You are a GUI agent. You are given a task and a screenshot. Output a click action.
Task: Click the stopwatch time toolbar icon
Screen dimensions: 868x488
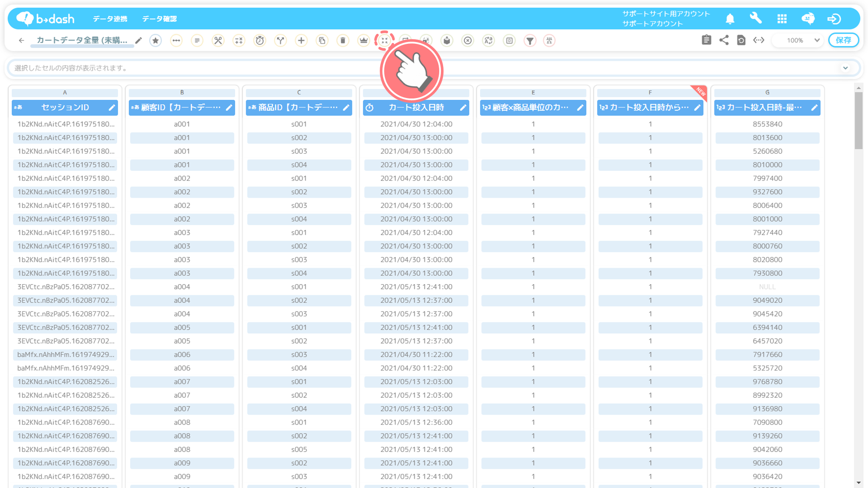(x=260, y=40)
